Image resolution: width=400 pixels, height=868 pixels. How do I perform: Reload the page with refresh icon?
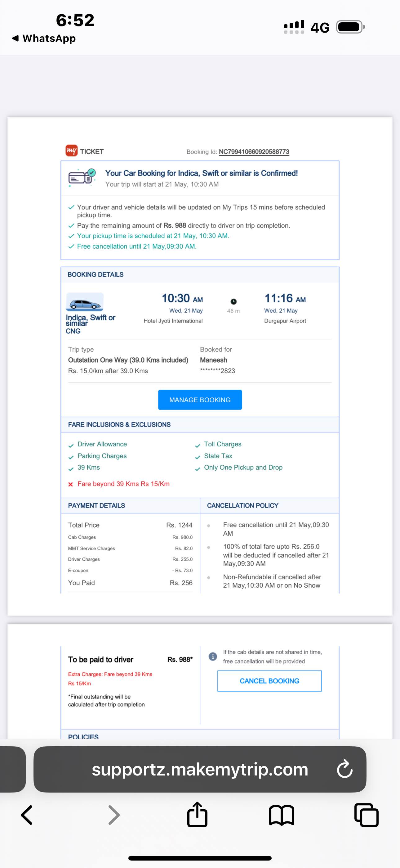pos(344,769)
